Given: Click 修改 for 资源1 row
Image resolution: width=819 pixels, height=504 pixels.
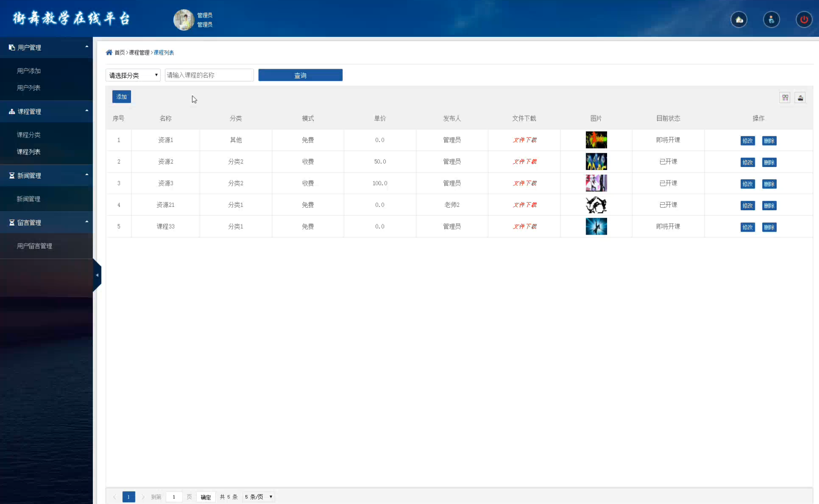Looking at the screenshot, I should coord(748,140).
